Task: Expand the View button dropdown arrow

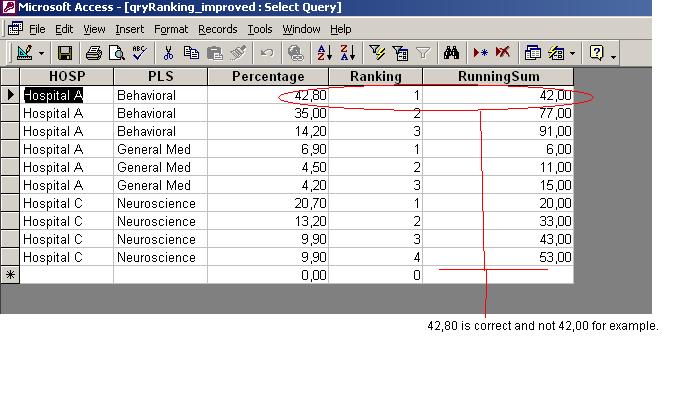Action: click(42, 54)
